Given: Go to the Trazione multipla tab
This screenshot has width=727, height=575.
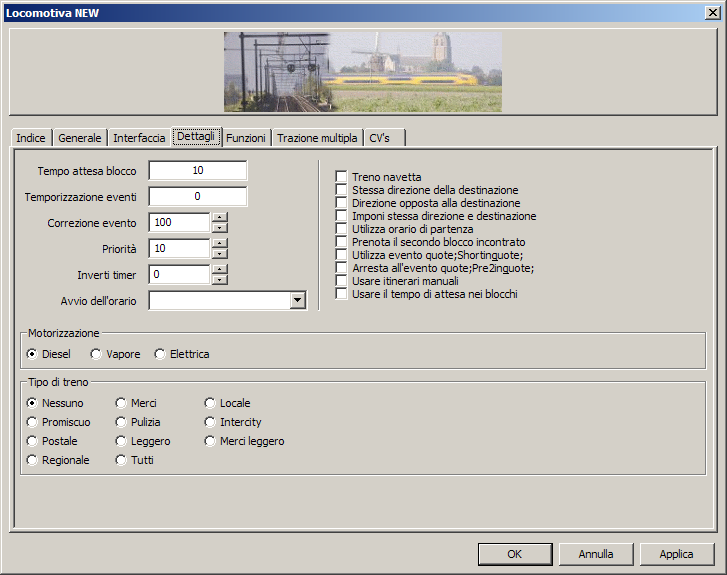Looking at the screenshot, I should (x=317, y=138).
